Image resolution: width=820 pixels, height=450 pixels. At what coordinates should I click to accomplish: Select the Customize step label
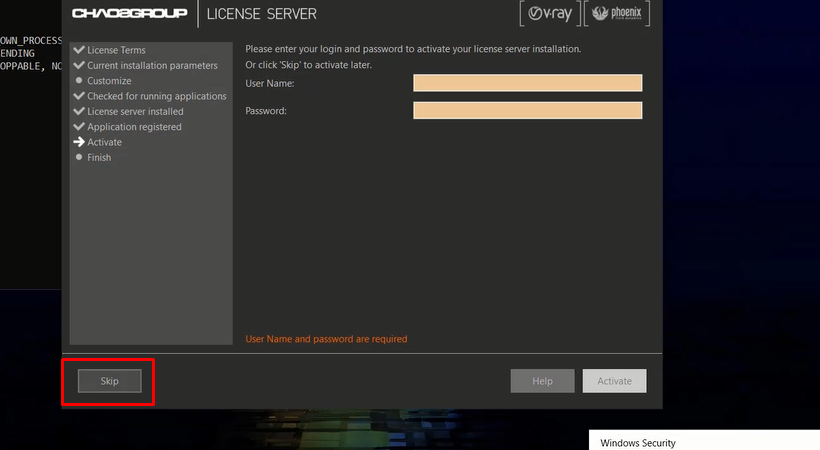(109, 81)
